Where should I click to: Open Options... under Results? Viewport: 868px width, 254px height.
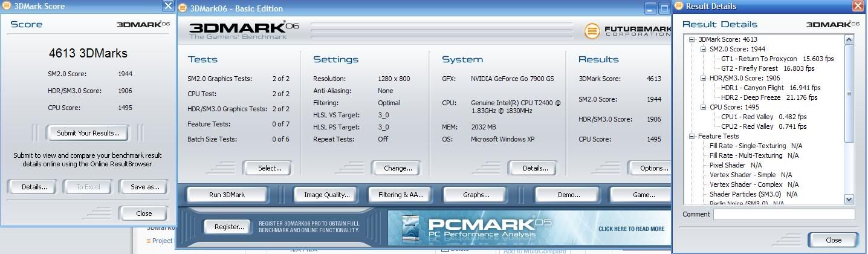click(x=650, y=168)
